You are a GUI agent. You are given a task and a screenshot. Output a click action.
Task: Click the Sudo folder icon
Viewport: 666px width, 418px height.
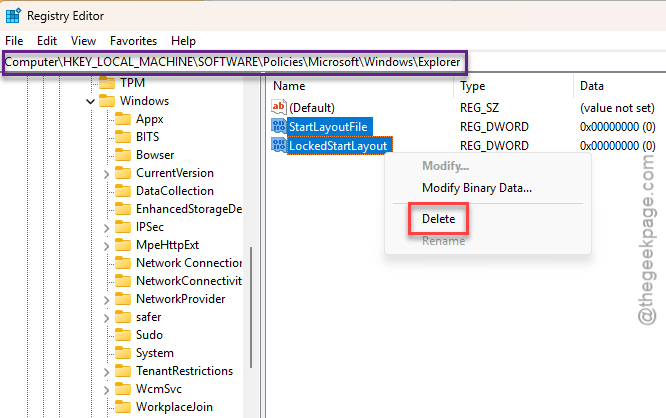click(123, 335)
